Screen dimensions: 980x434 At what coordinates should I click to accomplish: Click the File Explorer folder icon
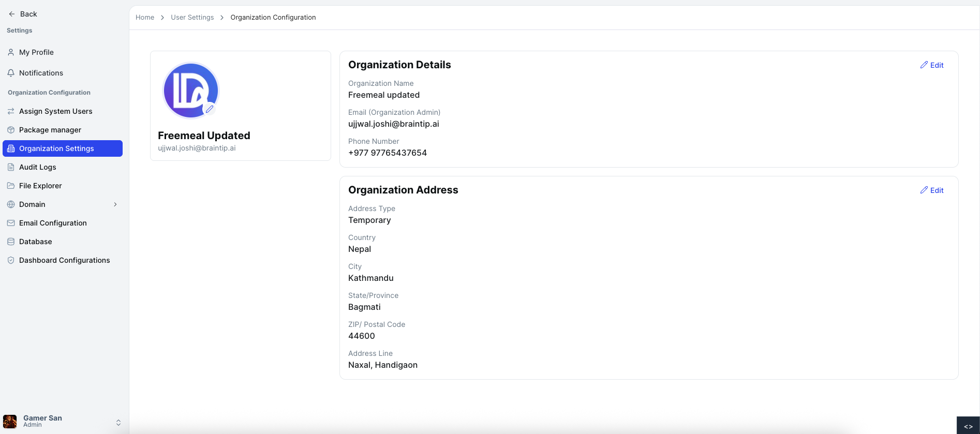(x=11, y=186)
